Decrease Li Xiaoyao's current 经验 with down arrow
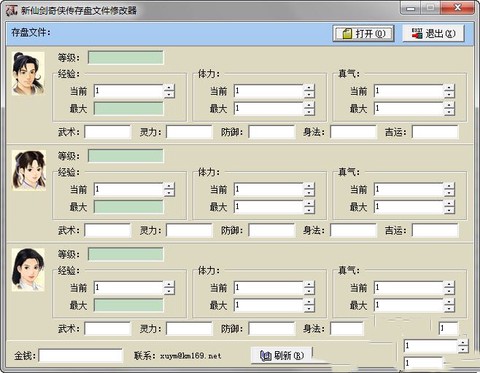This screenshot has height=373, width=480. (x=169, y=94)
